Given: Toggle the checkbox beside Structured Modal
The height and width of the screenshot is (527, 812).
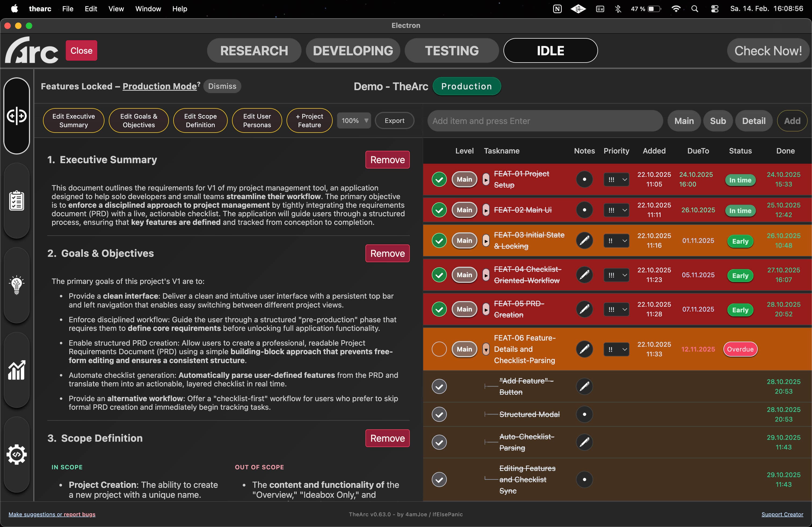Looking at the screenshot, I should click(x=439, y=414).
